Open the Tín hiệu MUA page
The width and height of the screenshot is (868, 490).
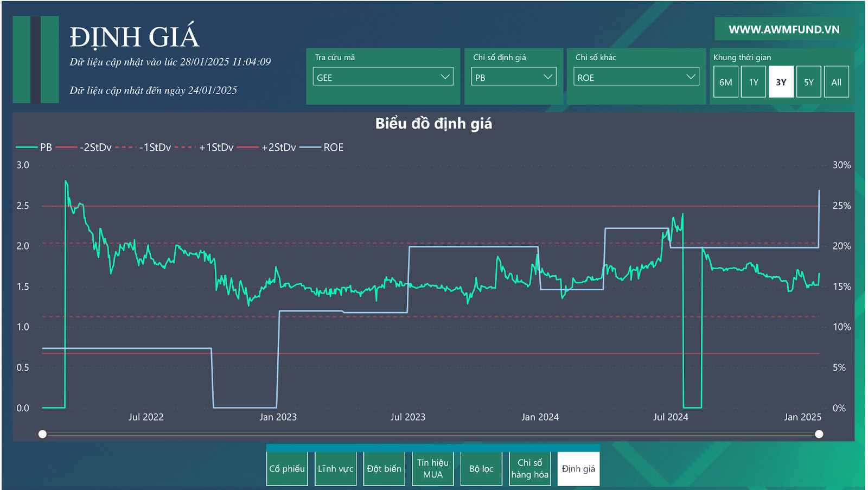click(432, 469)
